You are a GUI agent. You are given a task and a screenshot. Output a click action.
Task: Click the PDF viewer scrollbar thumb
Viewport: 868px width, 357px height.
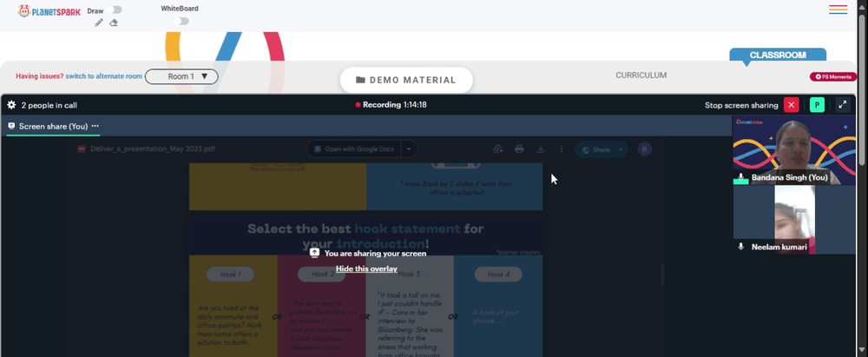point(661,275)
